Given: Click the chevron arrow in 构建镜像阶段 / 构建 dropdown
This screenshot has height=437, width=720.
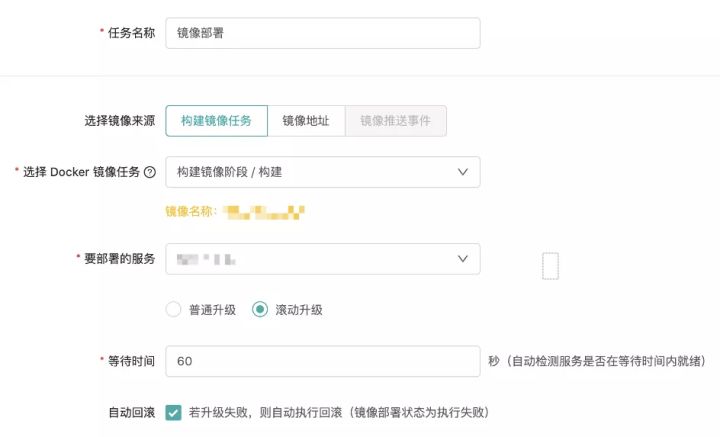Looking at the screenshot, I should [462, 172].
